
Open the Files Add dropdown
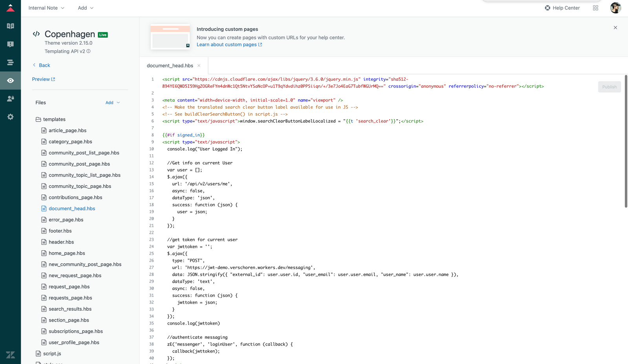(113, 103)
